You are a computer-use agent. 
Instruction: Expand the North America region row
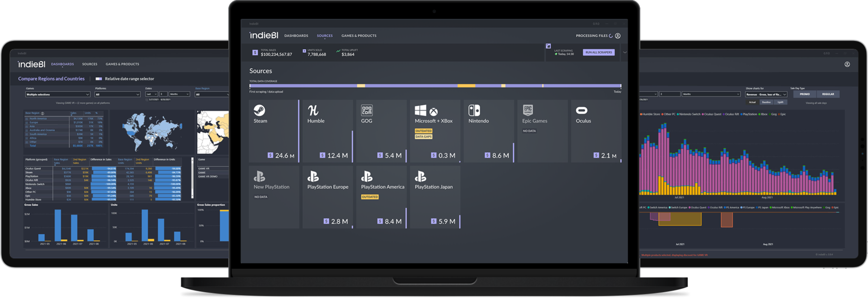[27, 118]
